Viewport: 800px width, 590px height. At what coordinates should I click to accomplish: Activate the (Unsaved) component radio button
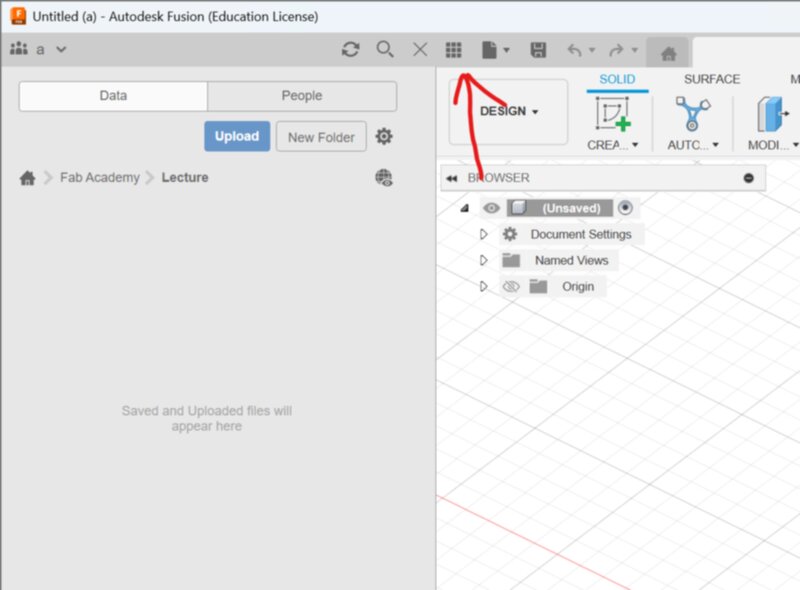coord(625,208)
